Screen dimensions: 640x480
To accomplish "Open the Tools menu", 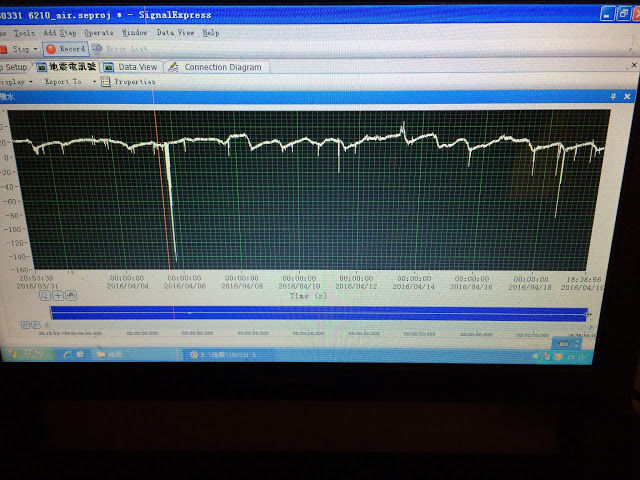I will tap(24, 33).
